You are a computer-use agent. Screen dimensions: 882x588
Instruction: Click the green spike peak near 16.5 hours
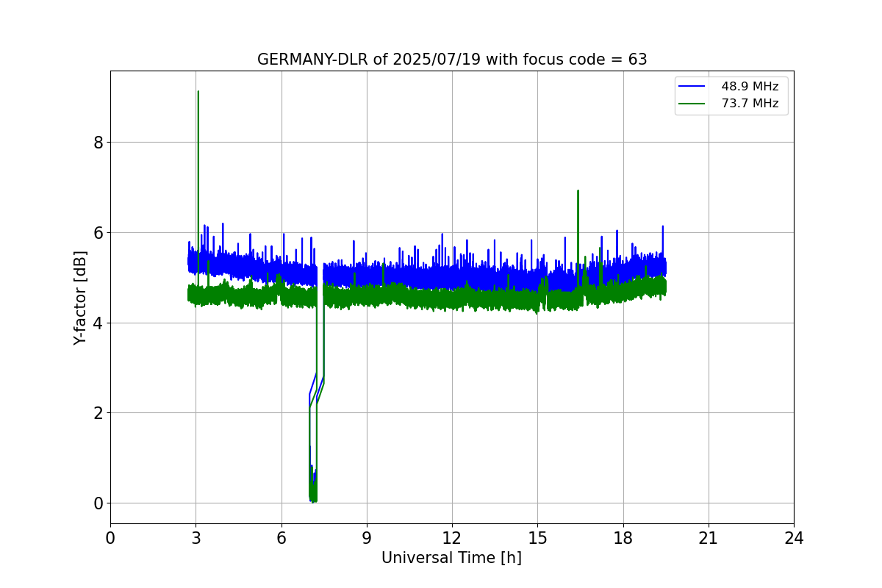pyautogui.click(x=578, y=191)
